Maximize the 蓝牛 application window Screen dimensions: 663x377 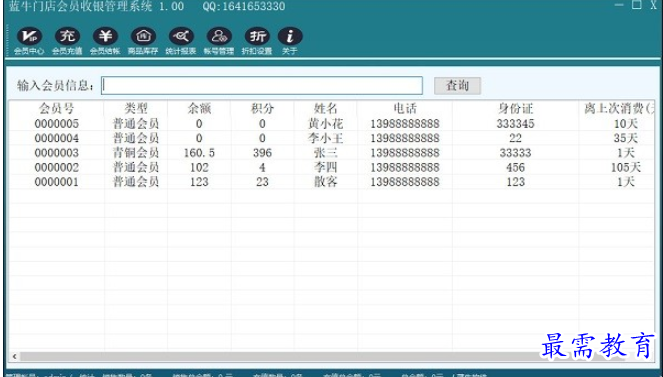tap(637, 5)
